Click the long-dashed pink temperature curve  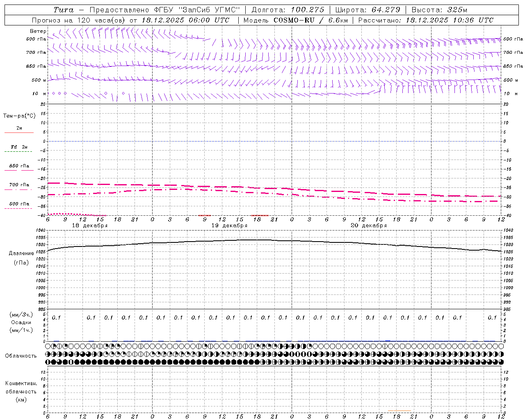pyautogui.click(x=274, y=188)
